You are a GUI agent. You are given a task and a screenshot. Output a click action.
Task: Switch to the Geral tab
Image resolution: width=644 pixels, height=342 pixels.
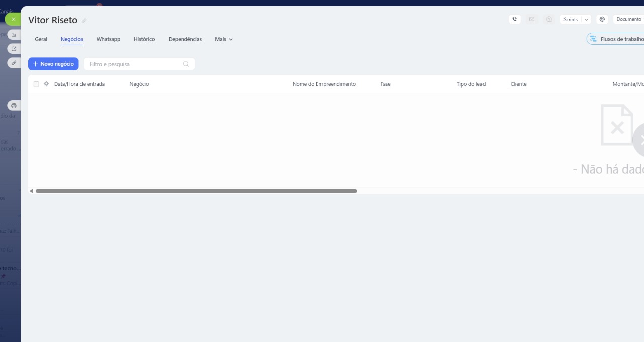click(41, 39)
